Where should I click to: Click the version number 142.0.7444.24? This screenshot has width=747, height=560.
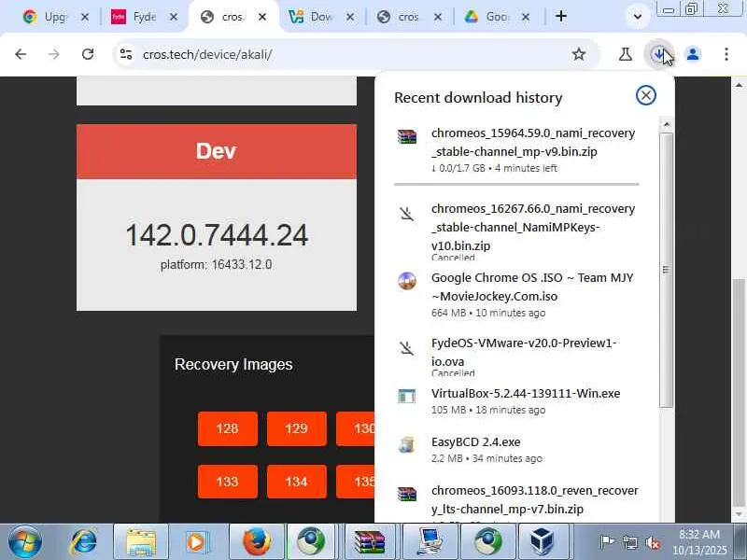click(x=217, y=235)
